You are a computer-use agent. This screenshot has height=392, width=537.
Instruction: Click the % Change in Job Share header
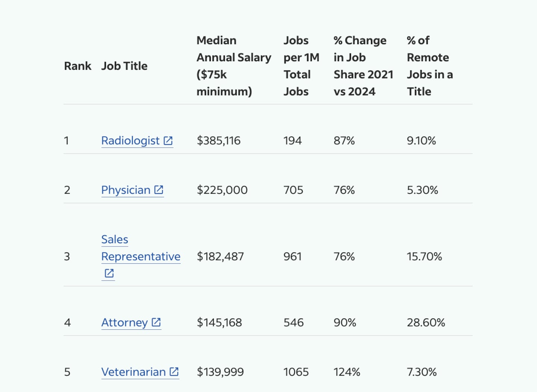click(363, 66)
